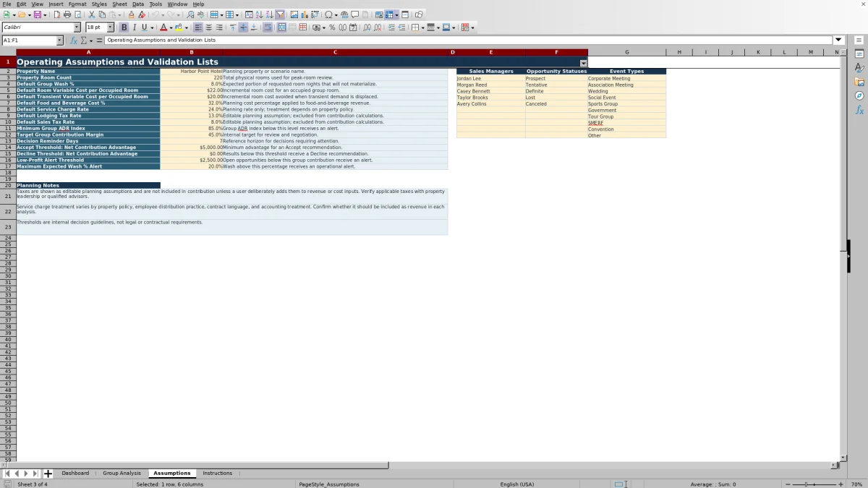Toggle Align Left button
Viewport: 868px width, 488px height.
coord(197,27)
